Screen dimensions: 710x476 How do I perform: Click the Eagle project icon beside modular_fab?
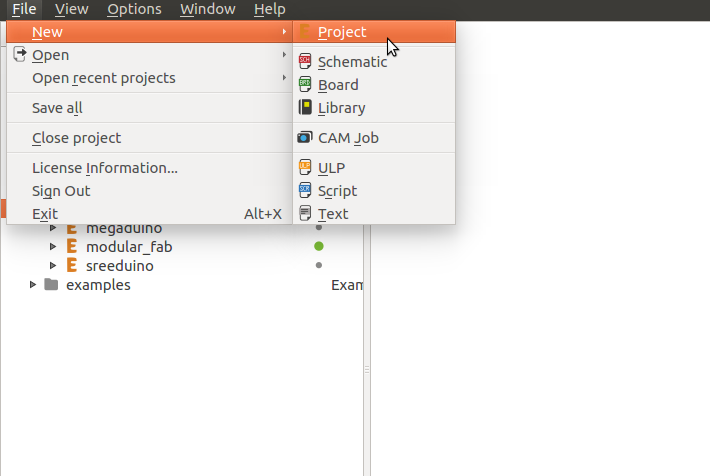pyautogui.click(x=72, y=246)
